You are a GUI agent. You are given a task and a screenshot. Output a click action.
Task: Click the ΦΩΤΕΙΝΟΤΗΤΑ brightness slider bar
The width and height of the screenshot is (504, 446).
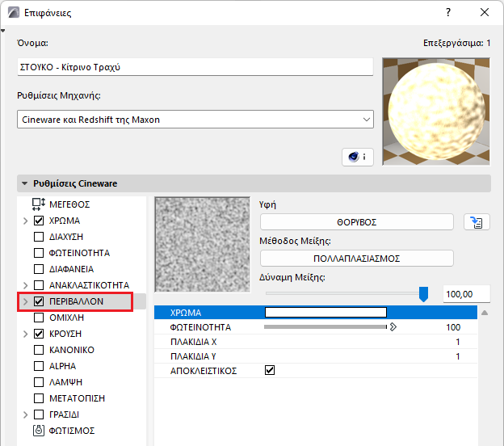[325, 327]
